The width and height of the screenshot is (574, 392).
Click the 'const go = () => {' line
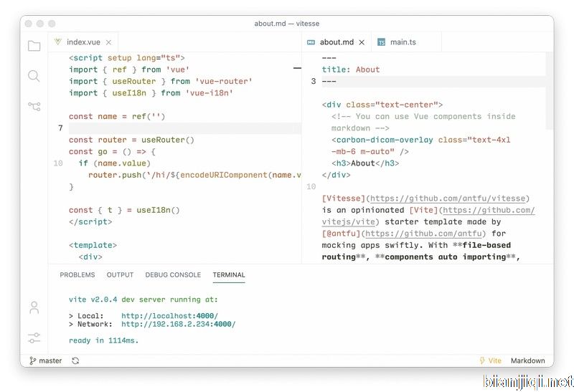tap(112, 151)
